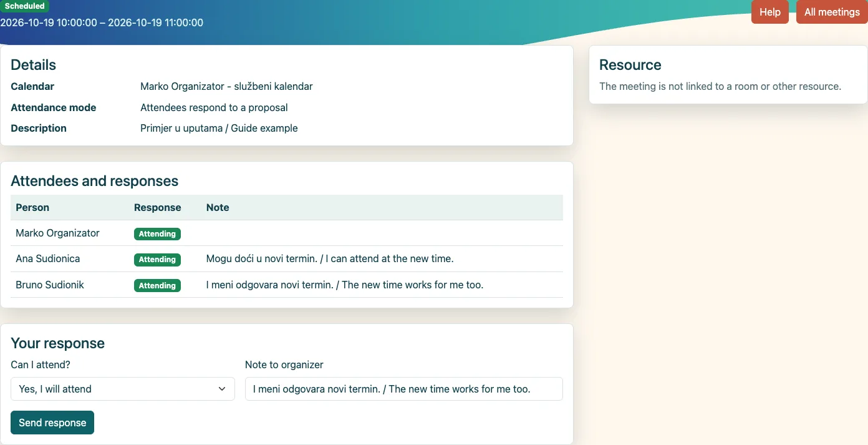Click the Attendees and responses heading
Image resolution: width=868 pixels, height=445 pixels.
pos(95,181)
